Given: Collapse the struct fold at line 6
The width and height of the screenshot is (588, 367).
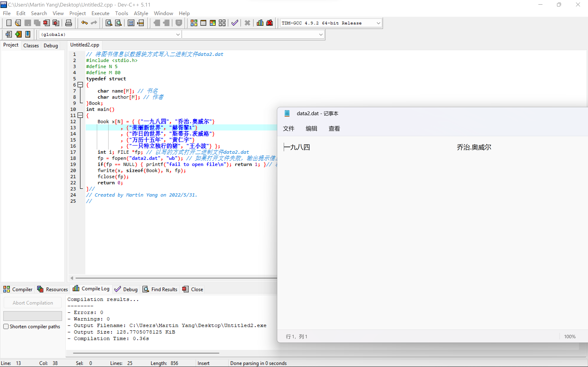Looking at the screenshot, I should coord(80,85).
